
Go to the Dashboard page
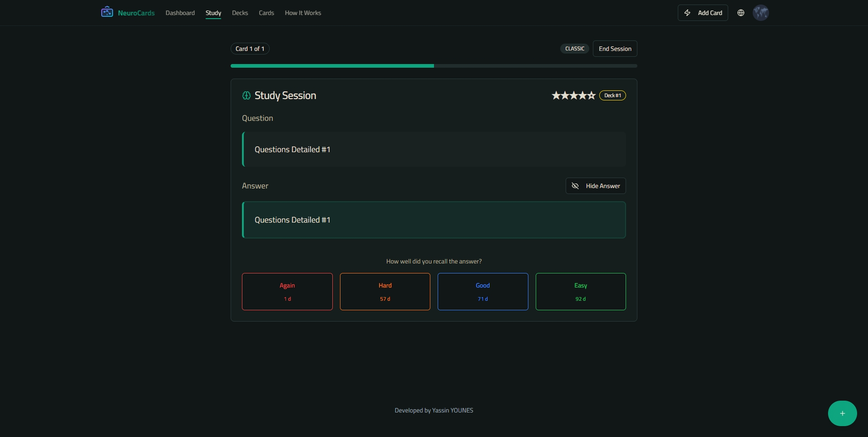point(180,13)
